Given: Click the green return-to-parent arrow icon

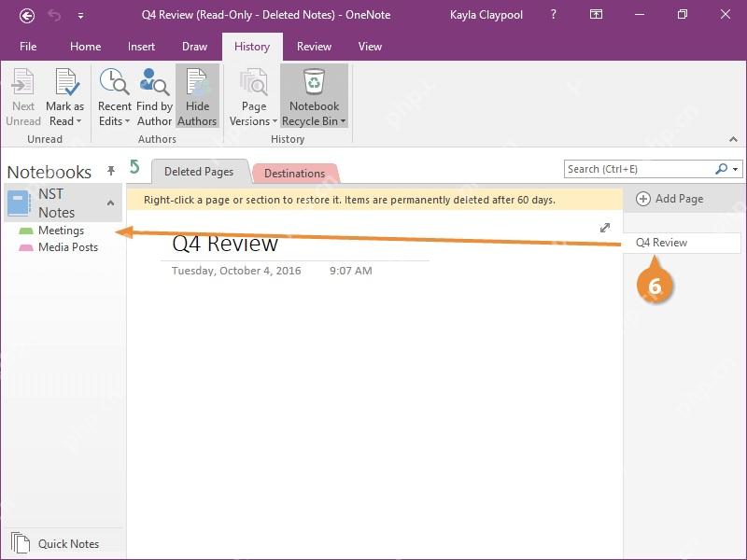Looking at the screenshot, I should point(135,167).
